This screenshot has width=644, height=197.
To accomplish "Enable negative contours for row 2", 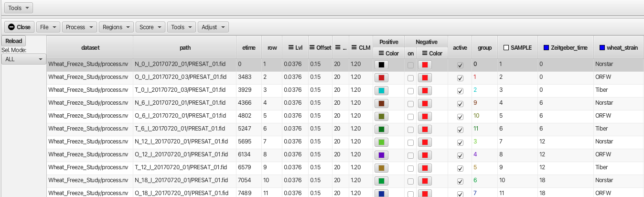I will pyautogui.click(x=411, y=77).
